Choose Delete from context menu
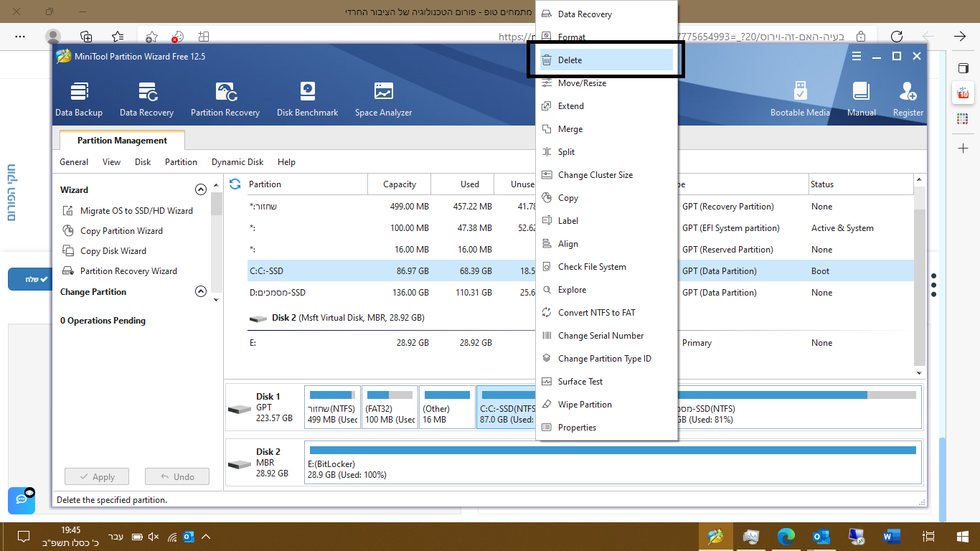The height and width of the screenshot is (551, 980). [606, 60]
